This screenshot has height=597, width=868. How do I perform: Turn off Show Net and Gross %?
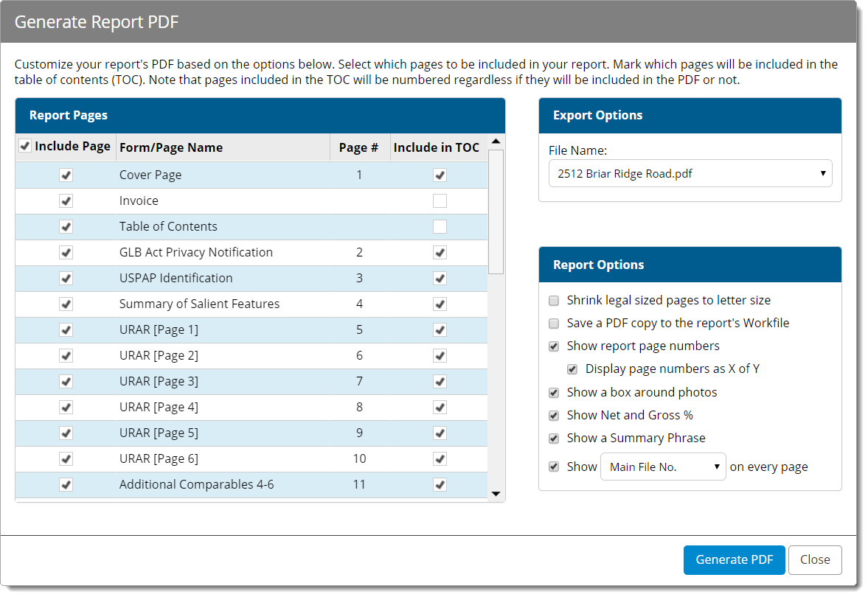[554, 416]
